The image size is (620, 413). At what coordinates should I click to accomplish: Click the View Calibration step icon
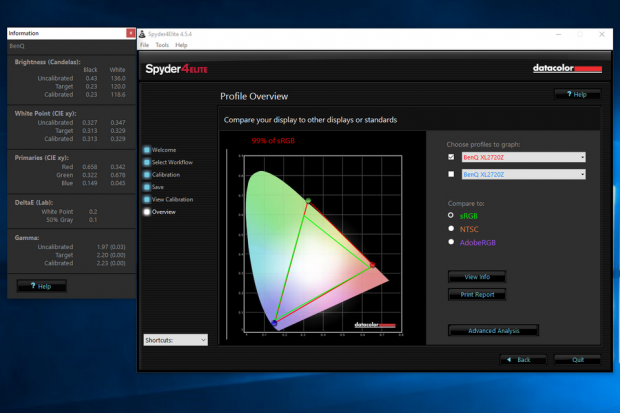pos(147,199)
